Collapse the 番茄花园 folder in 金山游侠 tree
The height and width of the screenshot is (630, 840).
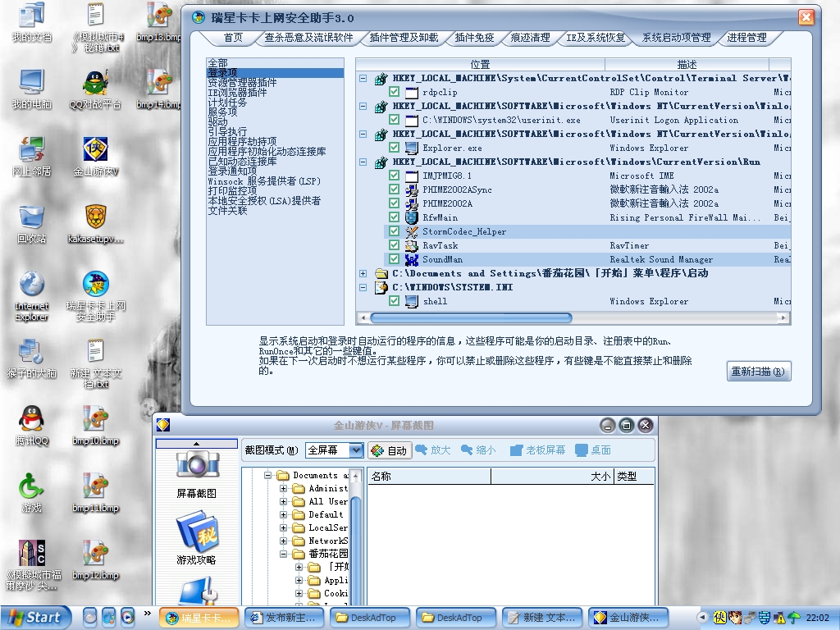click(x=283, y=554)
